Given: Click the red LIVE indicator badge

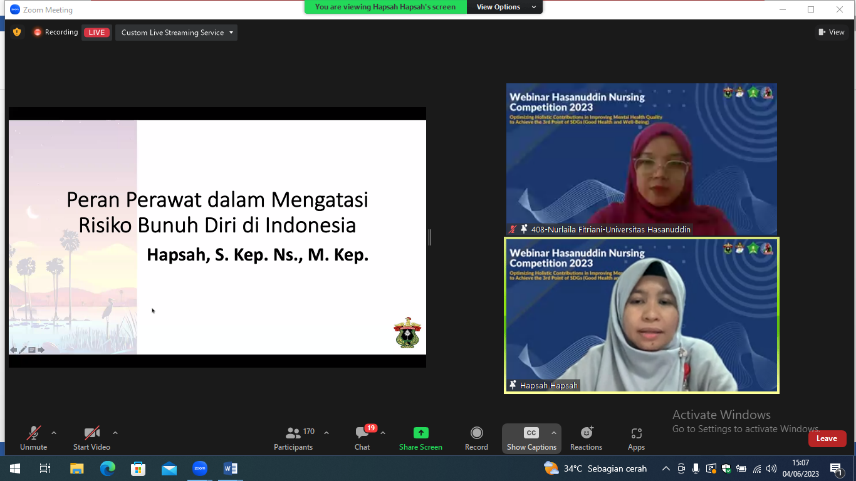Looking at the screenshot, I should point(97,32).
